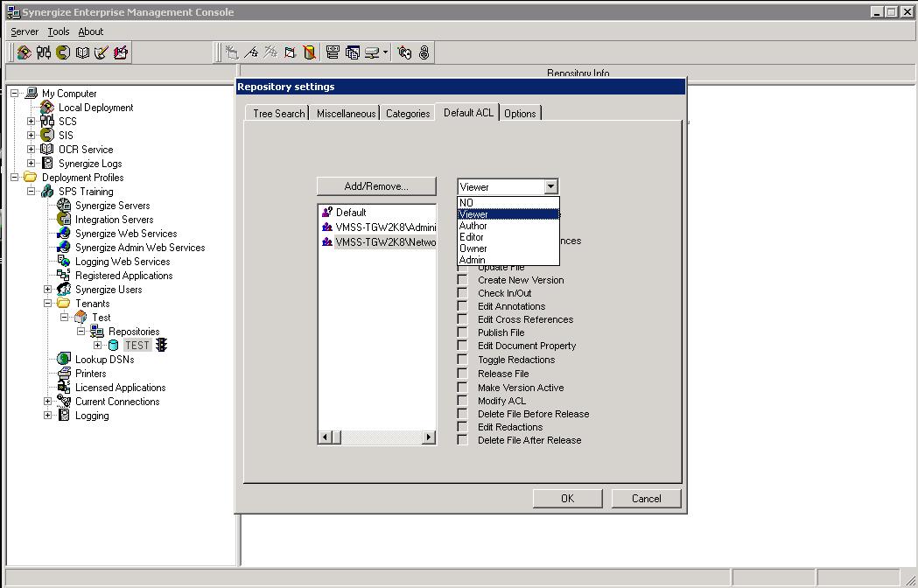The width and height of the screenshot is (918, 588).
Task: Click the pink notepad toolbar icon
Action: (121, 52)
